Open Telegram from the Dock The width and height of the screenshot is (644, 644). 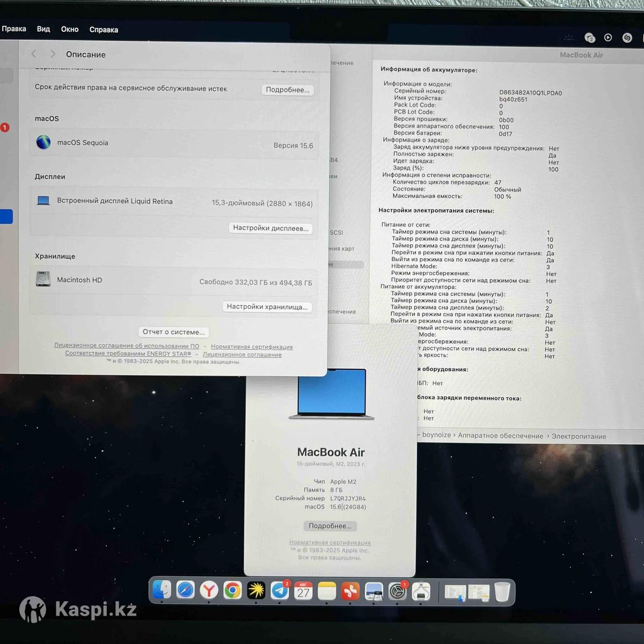tap(280, 591)
